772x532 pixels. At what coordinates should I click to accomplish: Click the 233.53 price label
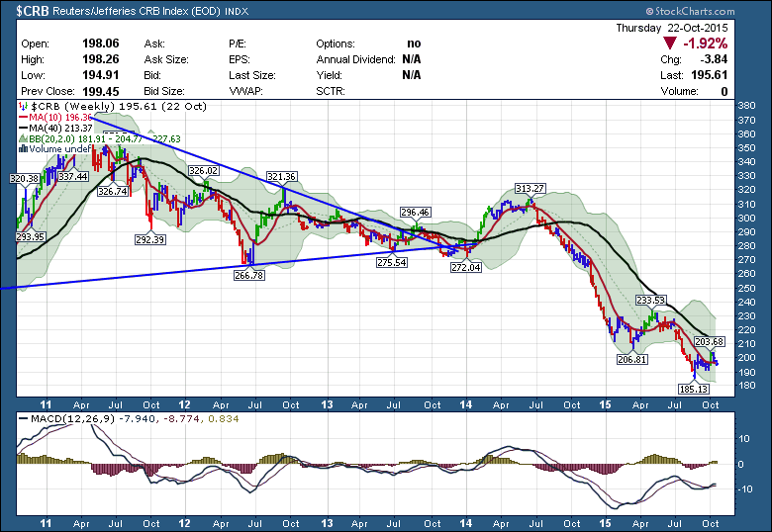(x=650, y=300)
